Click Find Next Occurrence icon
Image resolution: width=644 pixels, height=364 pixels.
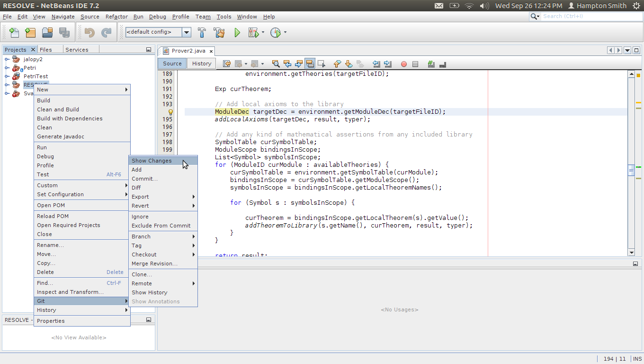[298, 64]
